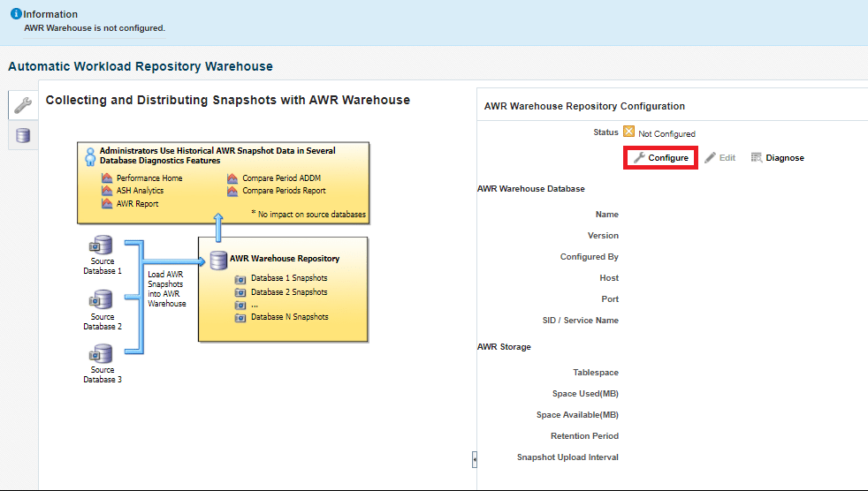Click the Database 1 Snapshots camera icon

(x=240, y=278)
